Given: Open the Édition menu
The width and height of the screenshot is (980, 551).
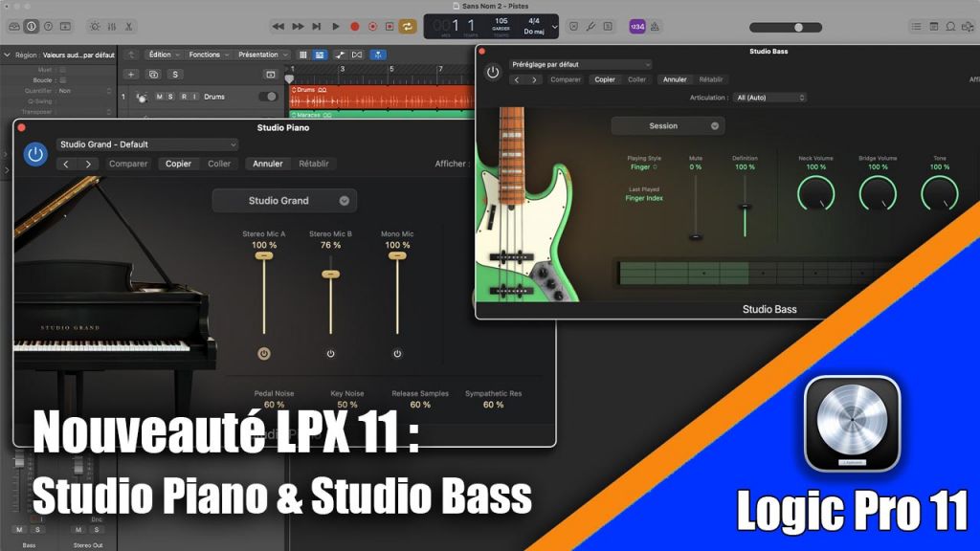Looking at the screenshot, I should coord(163,55).
